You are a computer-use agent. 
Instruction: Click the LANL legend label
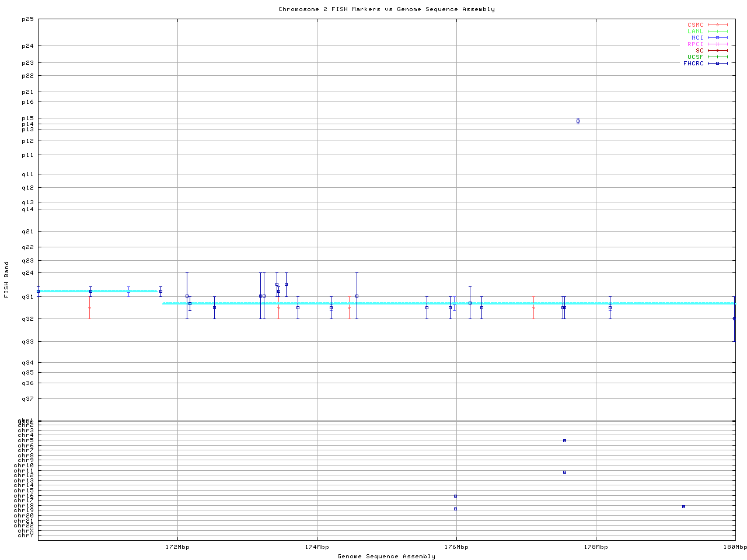(x=695, y=32)
